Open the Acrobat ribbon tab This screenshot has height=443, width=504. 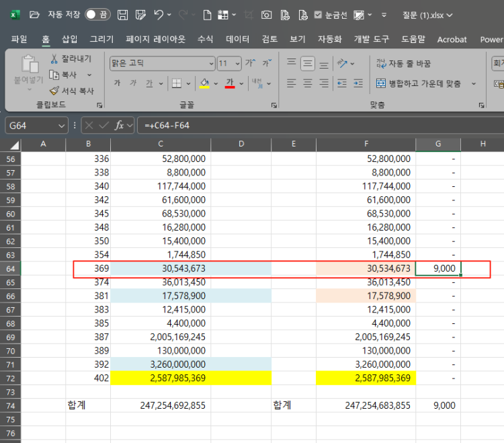click(x=452, y=40)
